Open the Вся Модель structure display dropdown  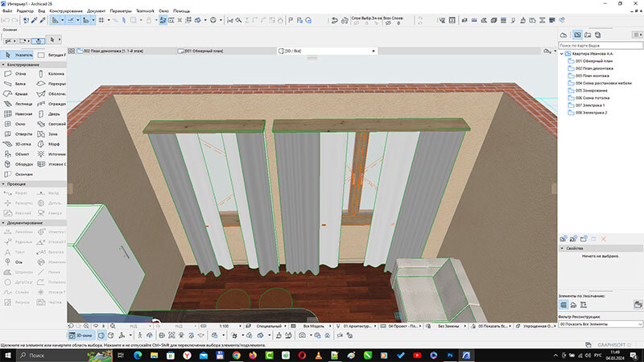(x=314, y=326)
